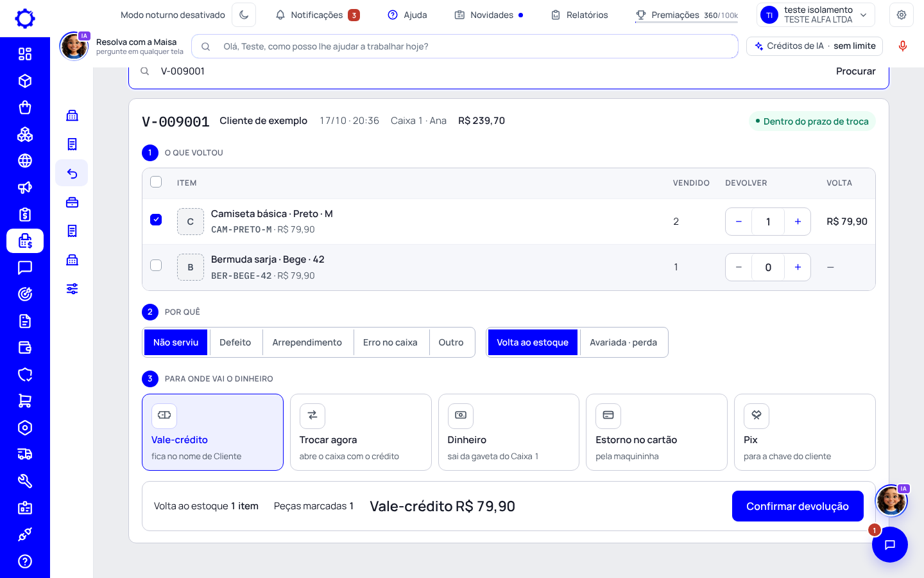Viewport: 924px width, 578px height.
Task: Toggle night mode with the moon button
Action: pos(244,15)
